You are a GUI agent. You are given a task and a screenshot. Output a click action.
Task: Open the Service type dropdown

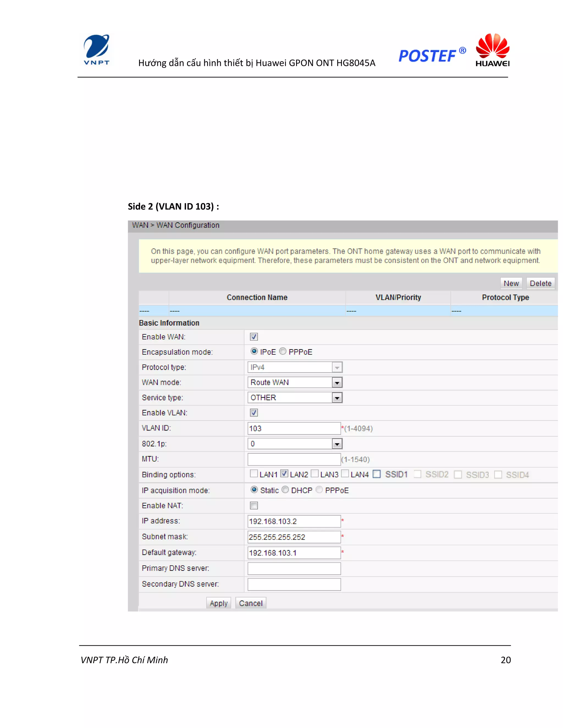[295, 398]
